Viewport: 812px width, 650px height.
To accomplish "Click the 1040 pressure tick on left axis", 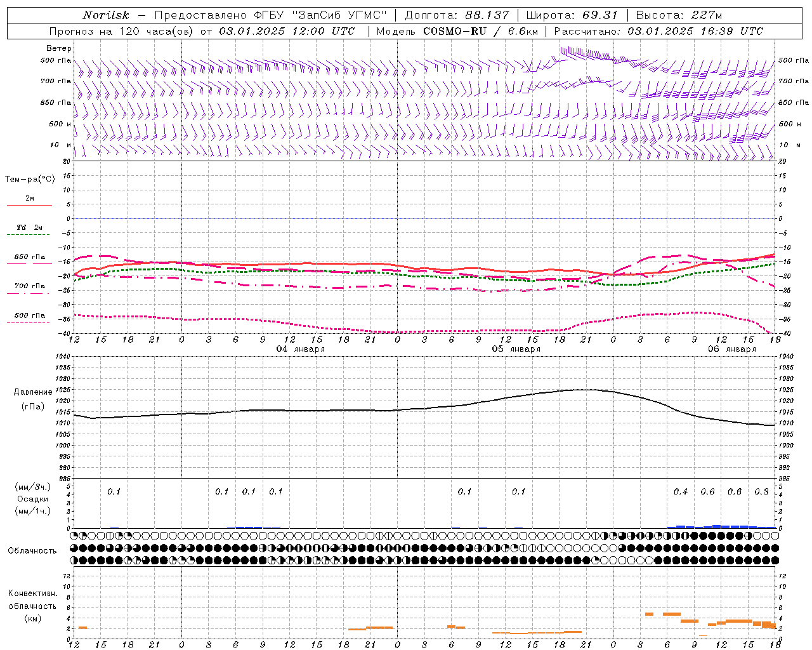I will (62, 357).
